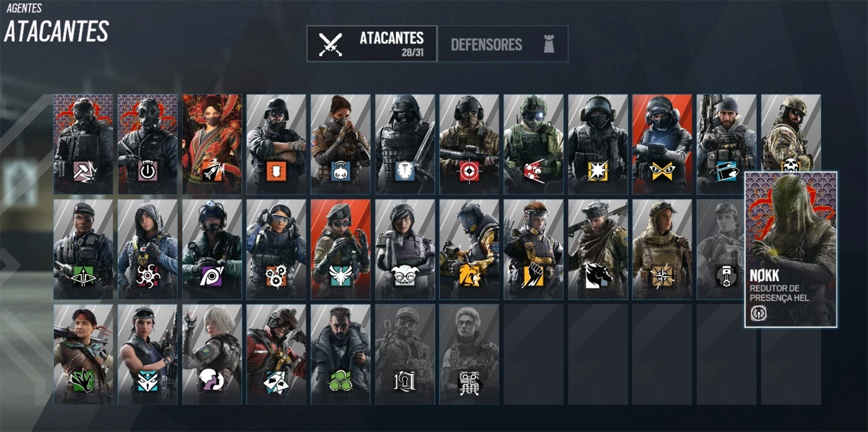The width and height of the screenshot is (868, 432).
Task: Select the greyed-out Osa operator card
Action: [x=469, y=354]
